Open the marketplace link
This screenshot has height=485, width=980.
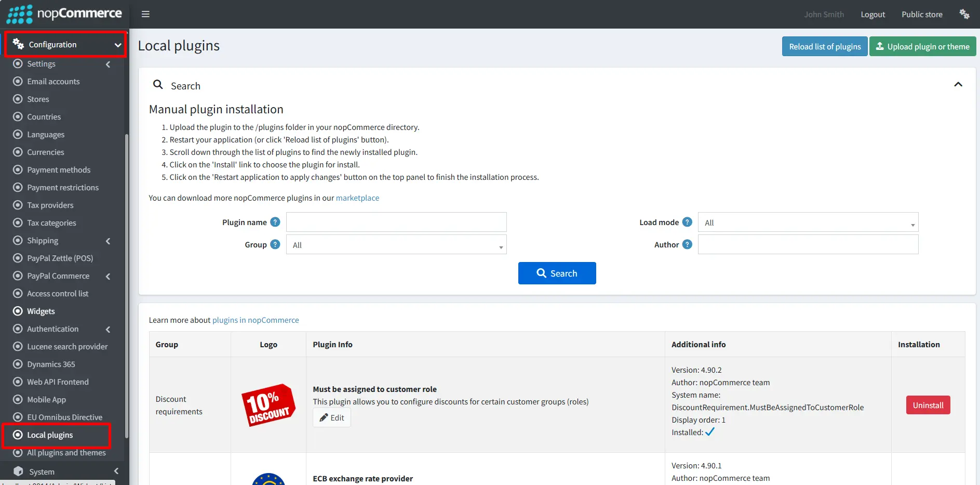click(357, 198)
